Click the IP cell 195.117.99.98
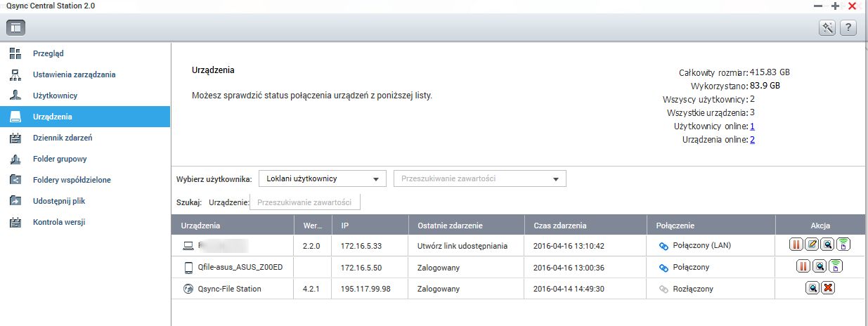This screenshot has height=326, width=868. pyautogui.click(x=366, y=289)
